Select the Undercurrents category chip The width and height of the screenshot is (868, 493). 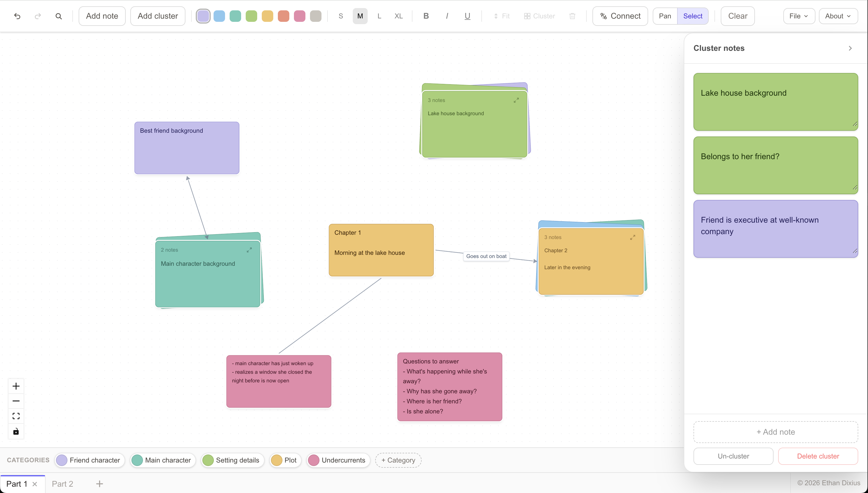[338, 460]
